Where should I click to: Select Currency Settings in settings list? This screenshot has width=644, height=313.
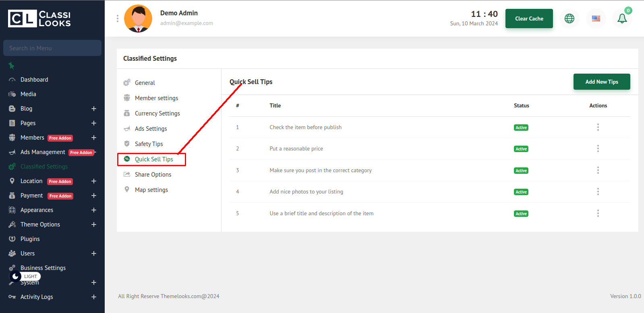coord(157,113)
